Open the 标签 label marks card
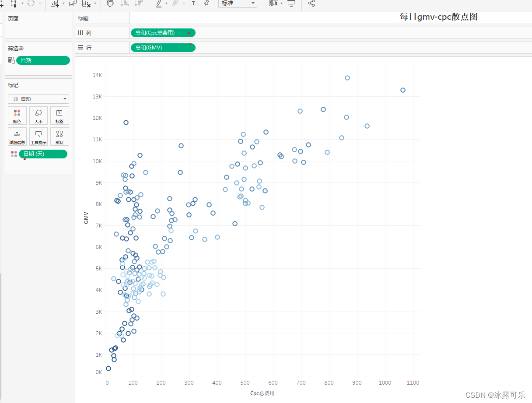 coord(59,116)
